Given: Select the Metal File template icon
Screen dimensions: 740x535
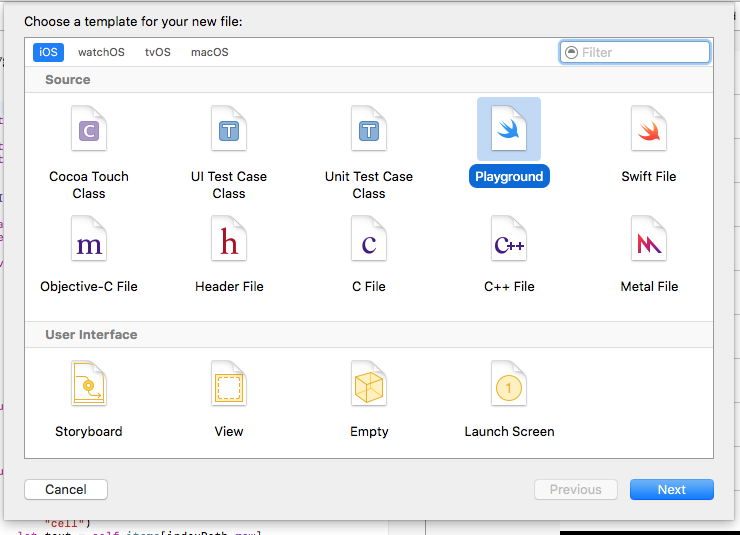Looking at the screenshot, I should click(x=649, y=240).
